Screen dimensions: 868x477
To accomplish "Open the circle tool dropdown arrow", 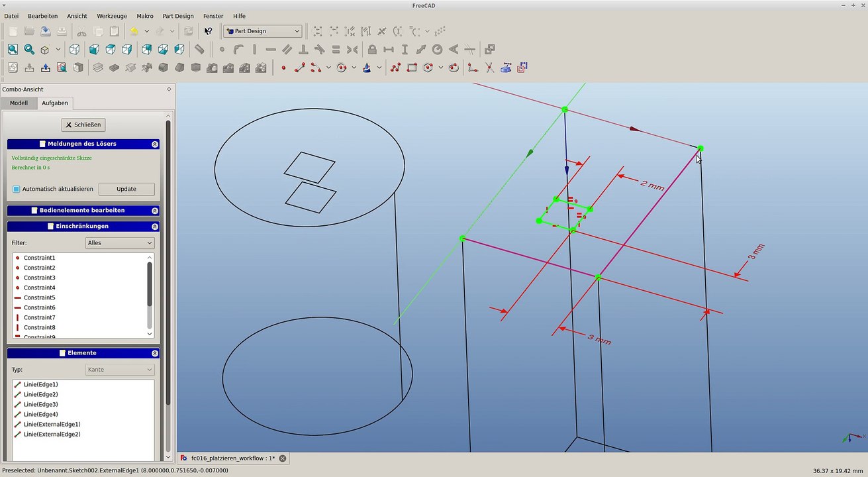I will pos(354,68).
